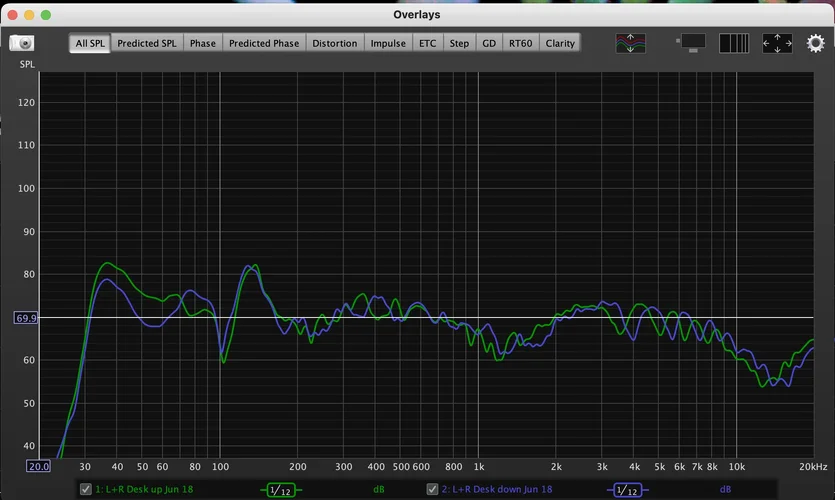Go to the RT60 tab

(x=520, y=43)
